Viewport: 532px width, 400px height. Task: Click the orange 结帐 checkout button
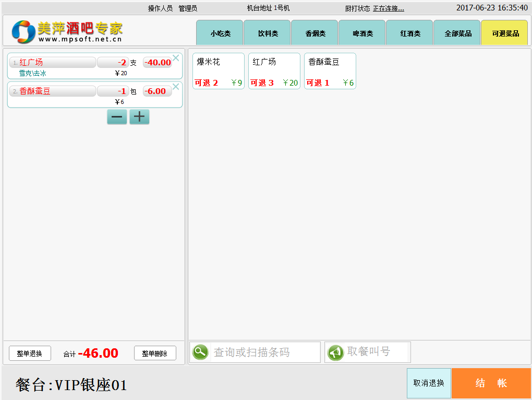coord(491,383)
